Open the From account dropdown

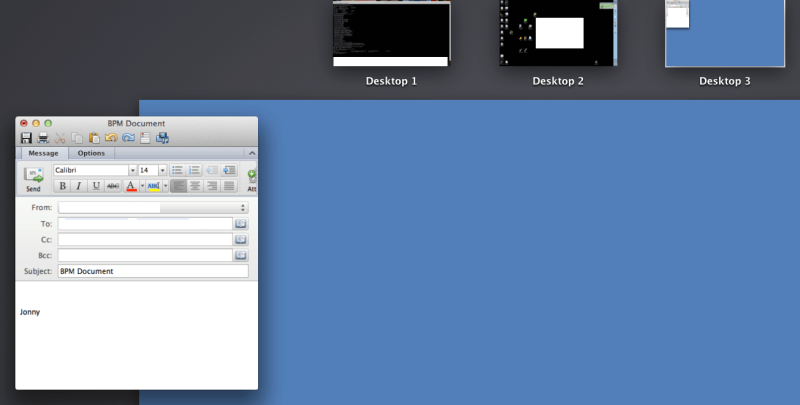pos(153,208)
